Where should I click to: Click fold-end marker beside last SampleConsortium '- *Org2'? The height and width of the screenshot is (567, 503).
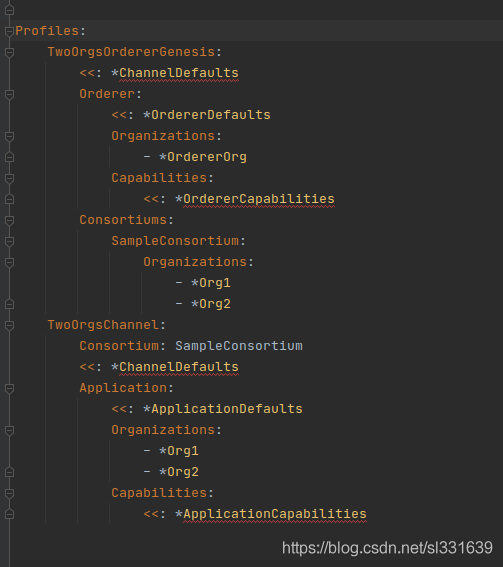[9, 304]
